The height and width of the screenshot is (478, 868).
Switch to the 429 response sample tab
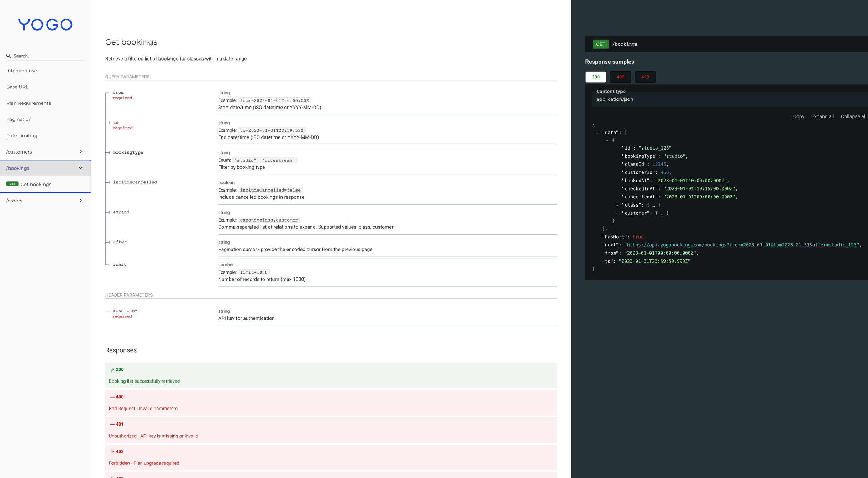point(645,77)
